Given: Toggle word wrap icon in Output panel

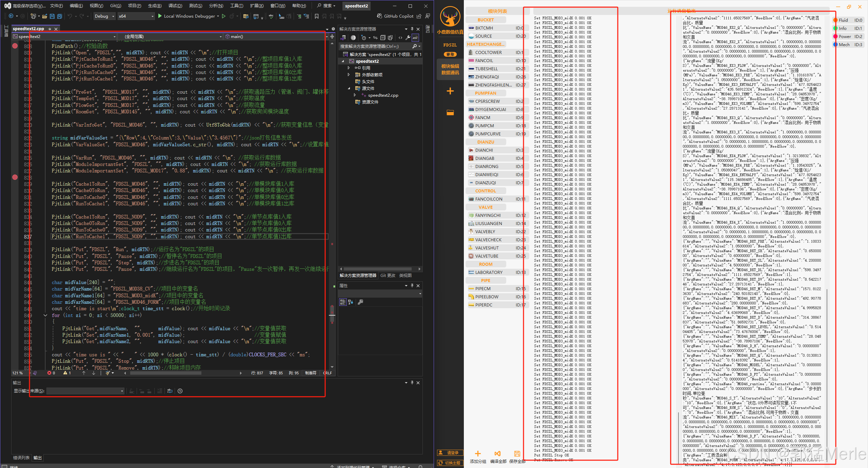Looking at the screenshot, I should (x=170, y=391).
